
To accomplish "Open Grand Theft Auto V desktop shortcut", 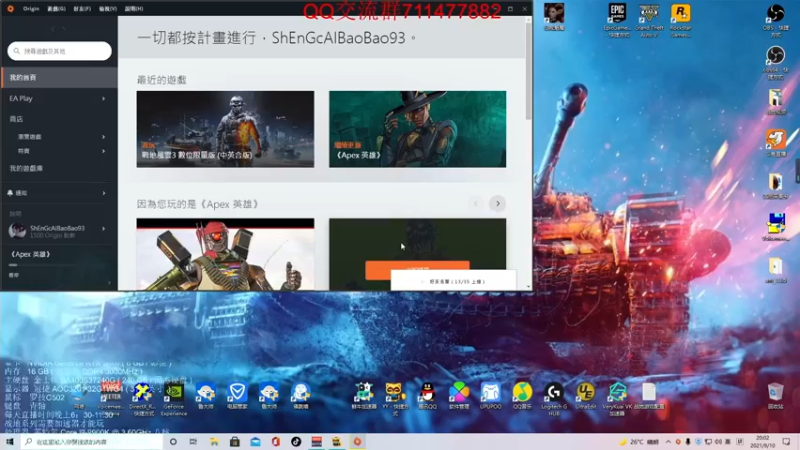I will [649, 20].
